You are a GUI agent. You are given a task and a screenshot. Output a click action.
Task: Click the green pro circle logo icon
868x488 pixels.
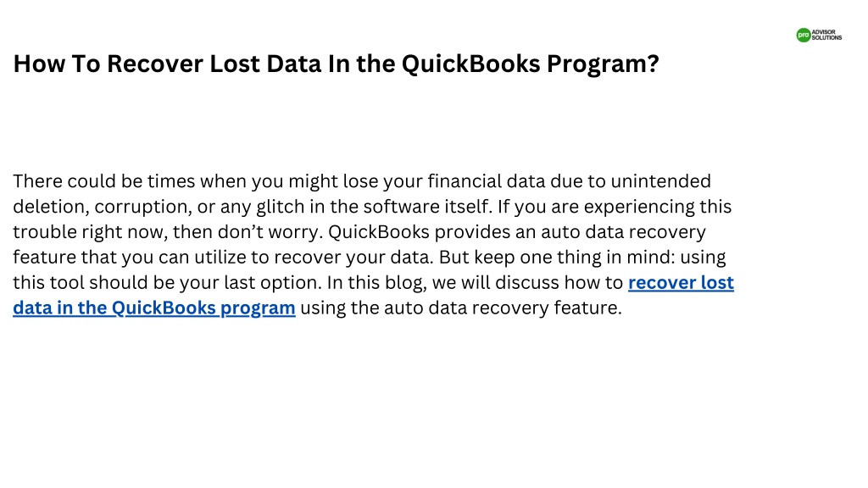click(x=804, y=36)
